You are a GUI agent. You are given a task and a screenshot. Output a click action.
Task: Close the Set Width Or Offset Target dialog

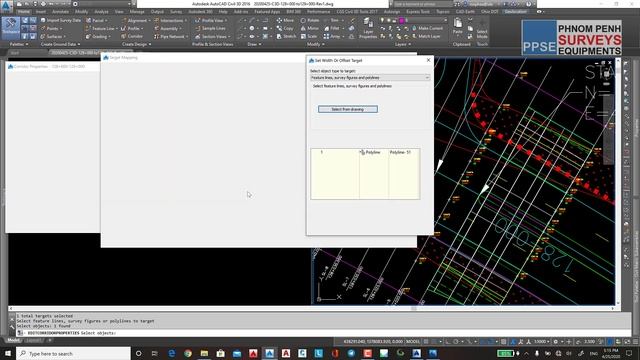(x=428, y=60)
